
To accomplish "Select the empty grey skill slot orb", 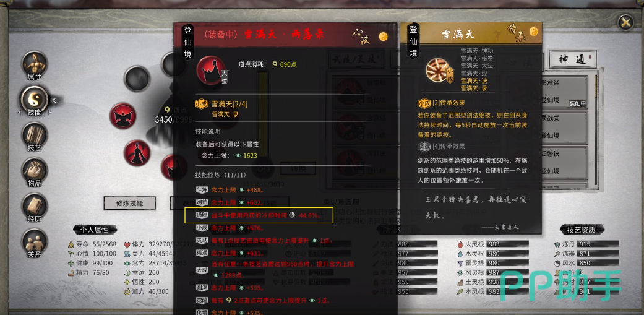I will pos(137,78).
